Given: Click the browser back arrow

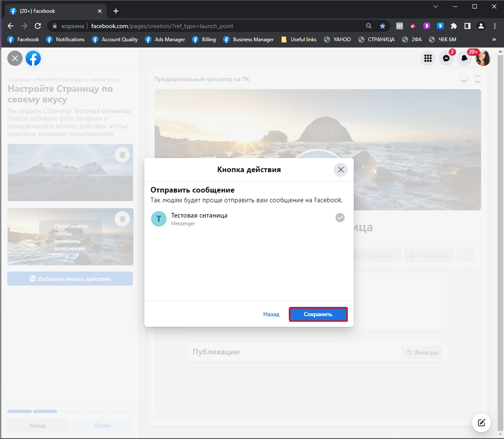Looking at the screenshot, I should pos(11,26).
